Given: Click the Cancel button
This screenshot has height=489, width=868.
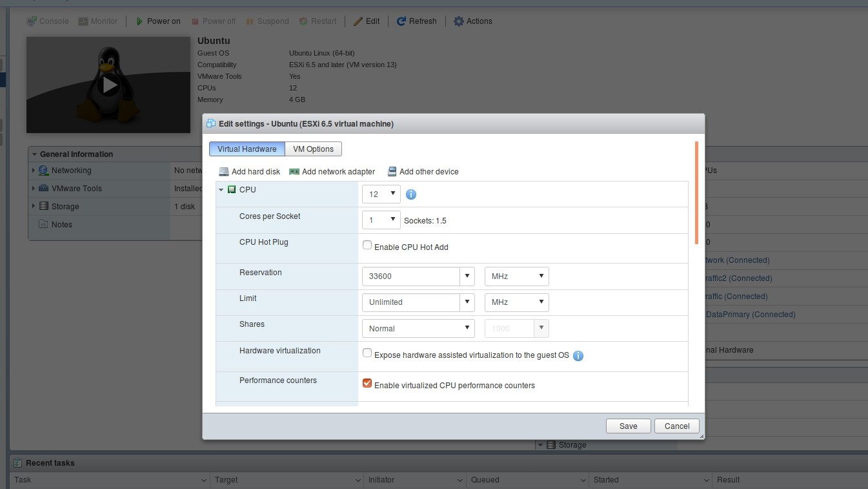Looking at the screenshot, I should 676,426.
